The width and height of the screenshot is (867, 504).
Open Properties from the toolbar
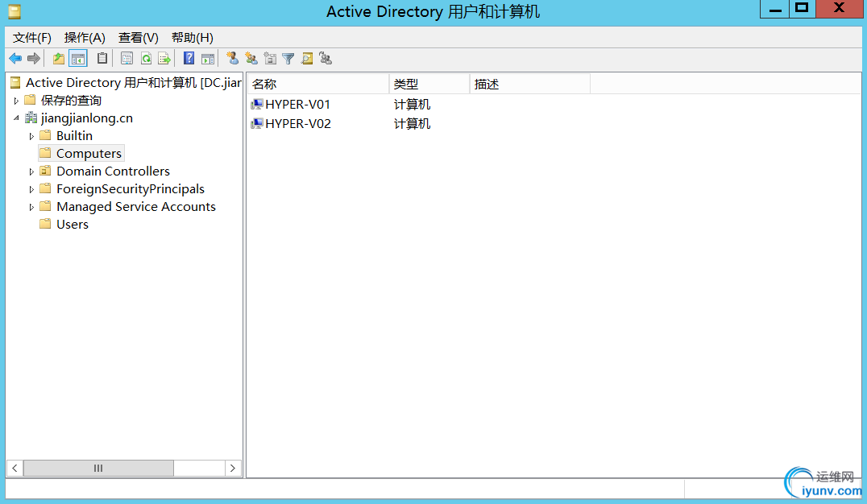pos(127,58)
